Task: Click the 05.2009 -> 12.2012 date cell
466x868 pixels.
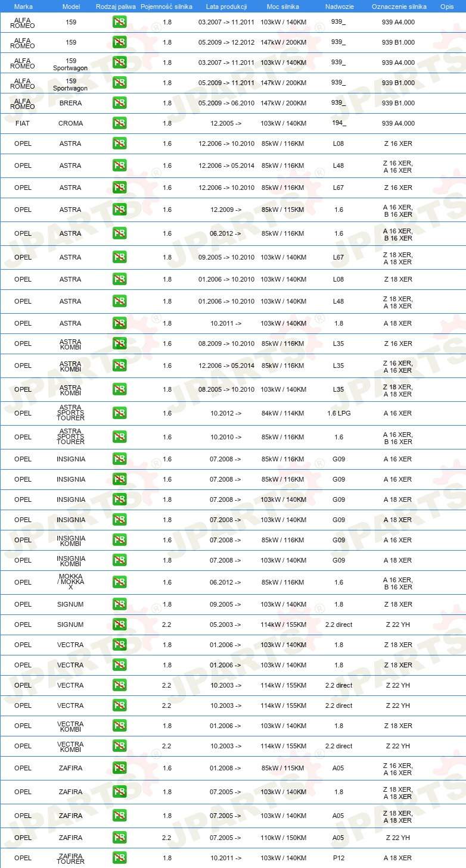Action: click(x=226, y=42)
